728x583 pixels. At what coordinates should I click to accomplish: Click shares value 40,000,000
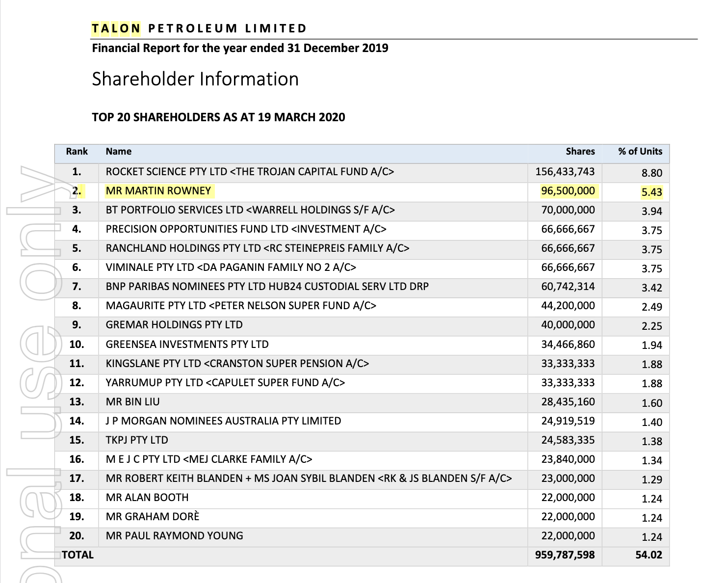tap(568, 325)
